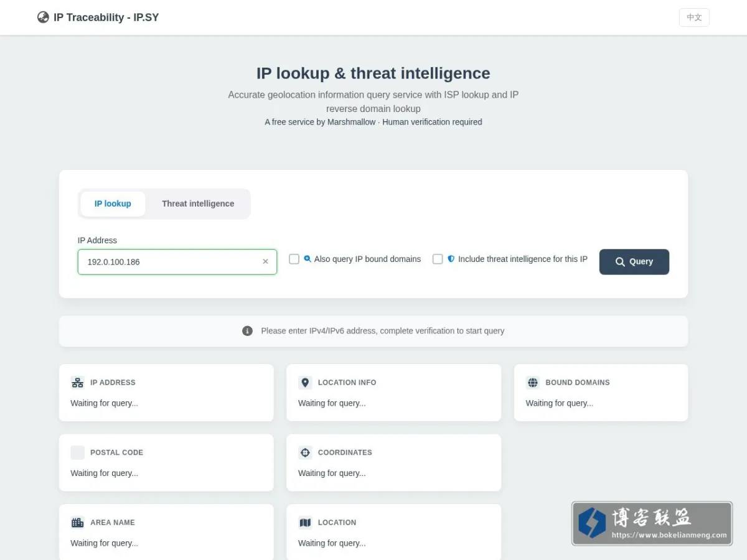Click the map icon on LOCATION card

(305, 523)
